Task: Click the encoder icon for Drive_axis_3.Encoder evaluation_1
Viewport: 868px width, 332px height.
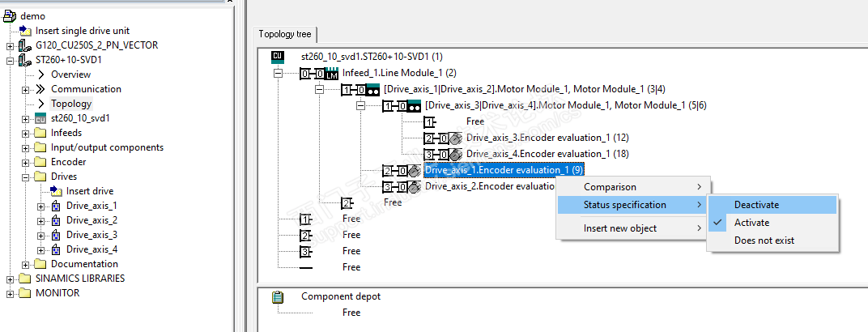Action: click(456, 138)
